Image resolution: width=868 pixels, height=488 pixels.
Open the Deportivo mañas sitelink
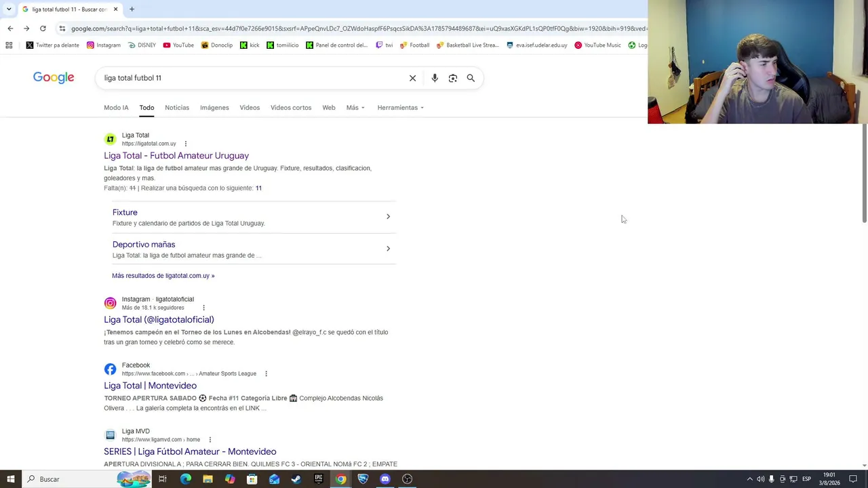point(144,245)
